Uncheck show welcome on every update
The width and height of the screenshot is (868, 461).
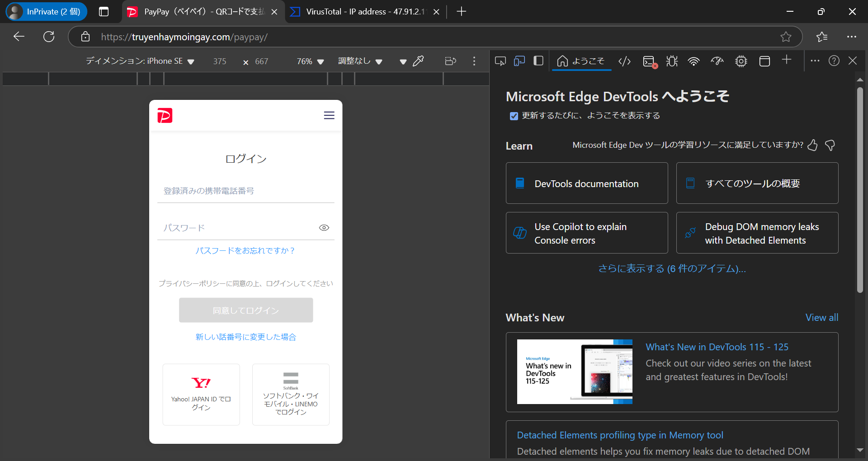514,116
